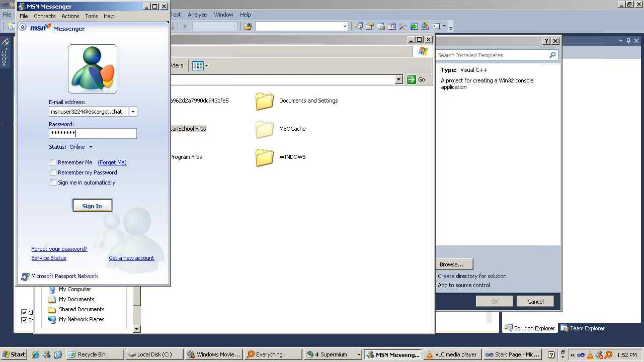Open the Views button dropdown arrow

(206, 65)
